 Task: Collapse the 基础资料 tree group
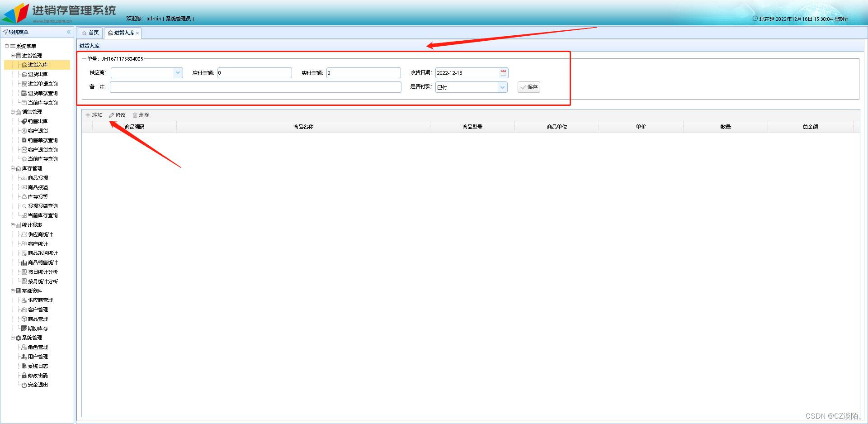point(13,291)
